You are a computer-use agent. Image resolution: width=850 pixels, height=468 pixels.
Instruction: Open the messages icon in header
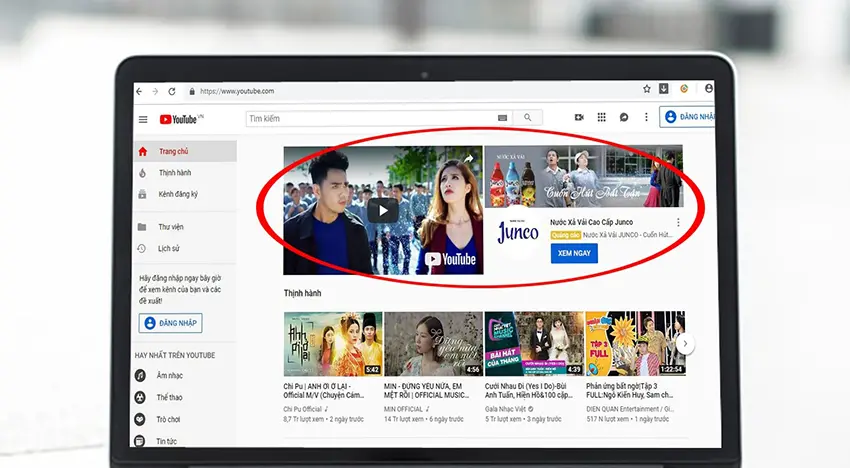(624, 117)
